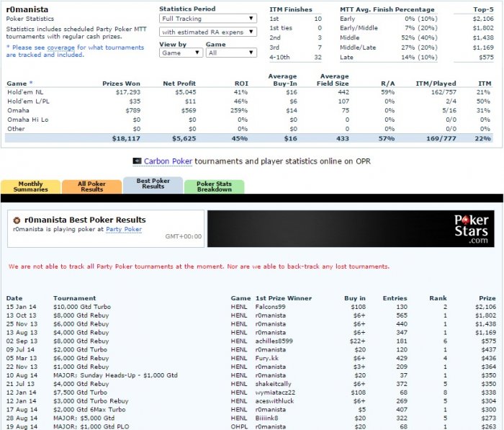Follow the coverage link

[x=60, y=48]
